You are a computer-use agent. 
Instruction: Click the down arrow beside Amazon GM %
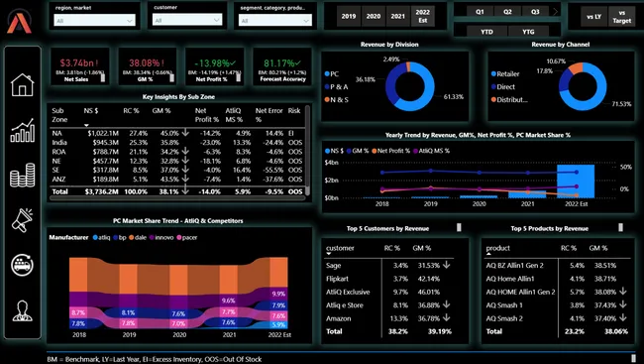(447, 318)
